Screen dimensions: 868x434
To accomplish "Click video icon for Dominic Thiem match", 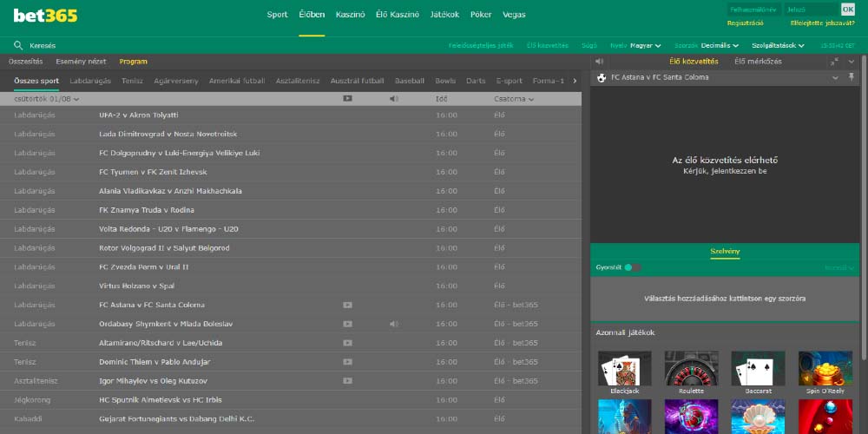I will (x=347, y=362).
